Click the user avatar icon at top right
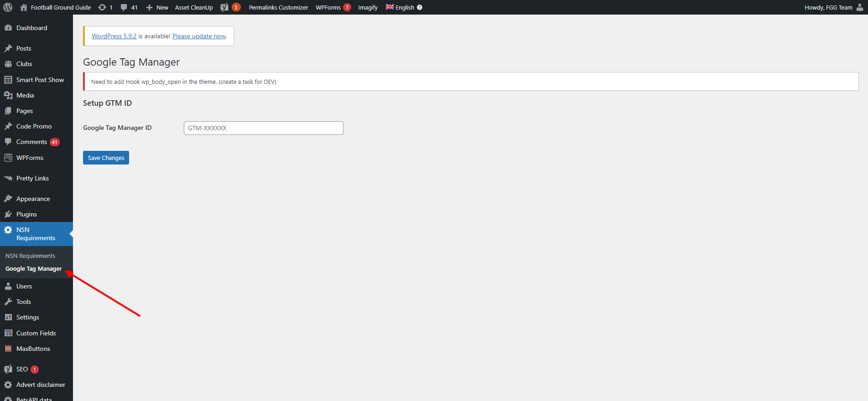Image resolution: width=868 pixels, height=401 pixels. pyautogui.click(x=860, y=7)
